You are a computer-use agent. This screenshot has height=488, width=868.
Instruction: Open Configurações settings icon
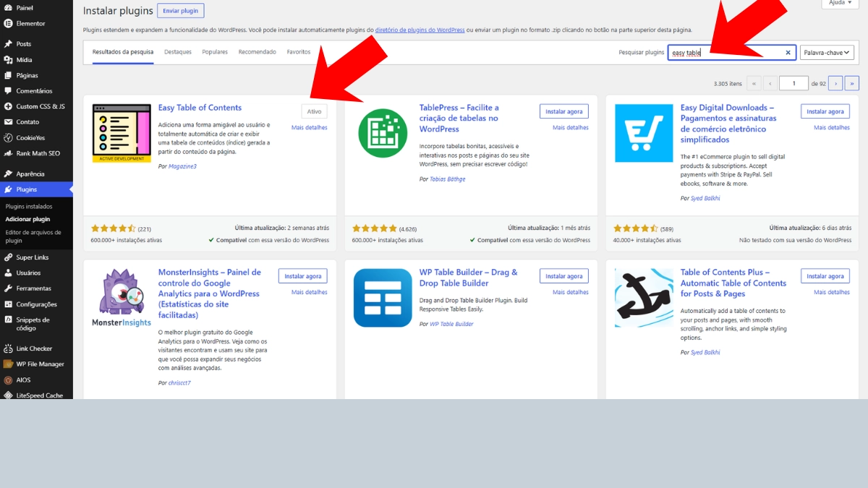(8, 304)
